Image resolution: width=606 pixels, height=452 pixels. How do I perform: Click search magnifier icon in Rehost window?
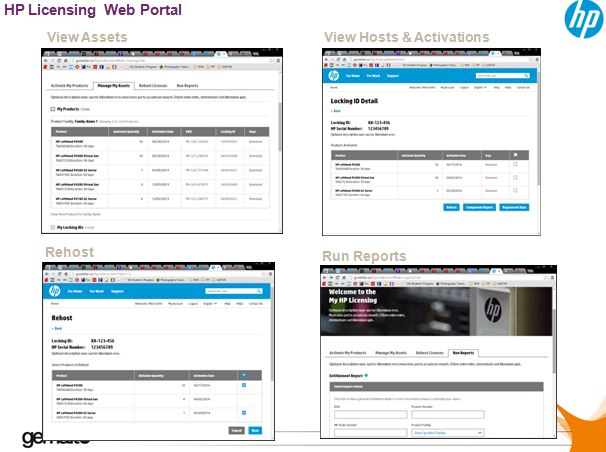click(x=259, y=291)
